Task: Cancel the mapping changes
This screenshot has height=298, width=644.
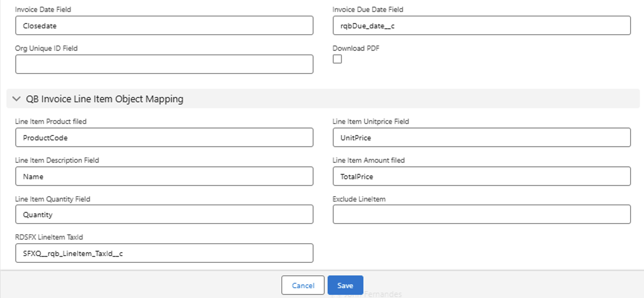Action: coord(303,286)
